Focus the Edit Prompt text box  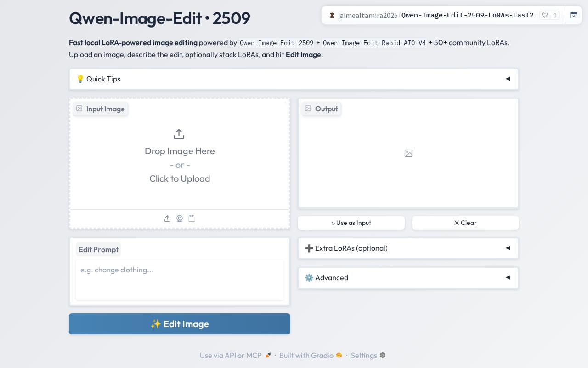pos(180,280)
